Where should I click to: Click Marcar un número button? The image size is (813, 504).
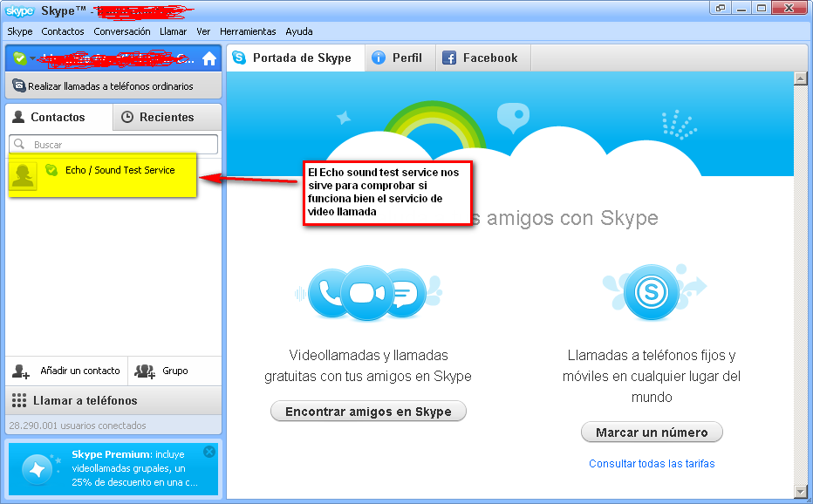pos(652,432)
